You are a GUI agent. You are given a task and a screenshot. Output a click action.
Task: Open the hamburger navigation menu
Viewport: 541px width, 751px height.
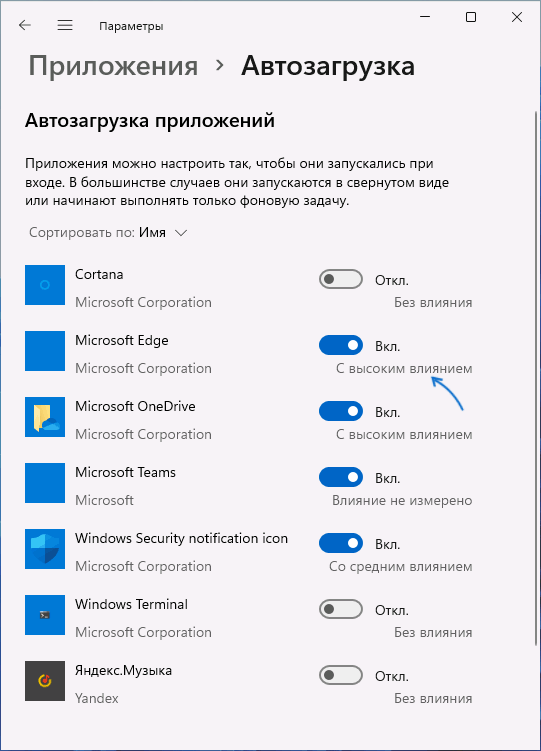point(65,25)
